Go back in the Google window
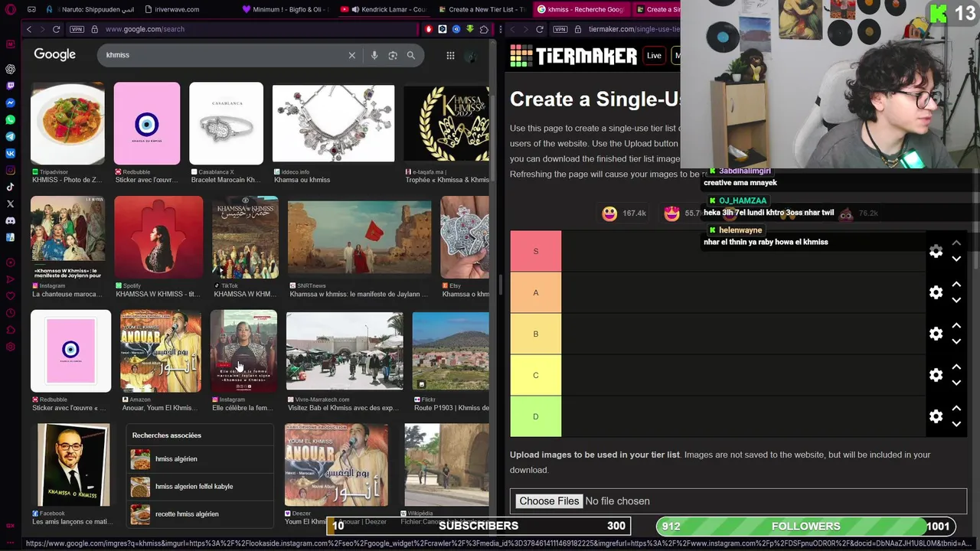 click(x=28, y=29)
